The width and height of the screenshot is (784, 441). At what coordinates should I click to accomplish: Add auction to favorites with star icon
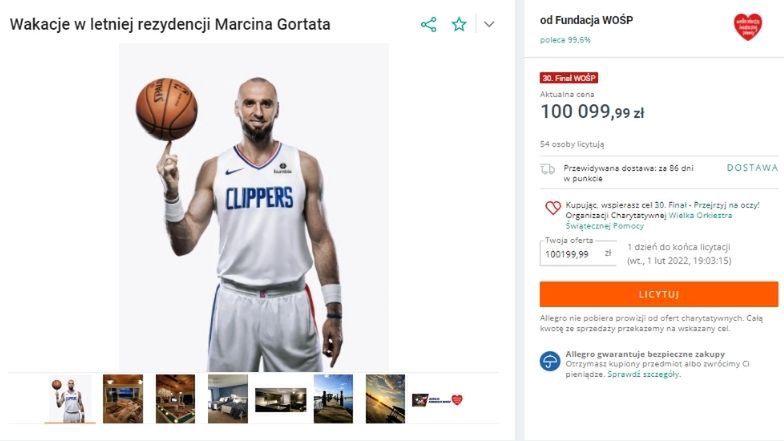click(459, 24)
